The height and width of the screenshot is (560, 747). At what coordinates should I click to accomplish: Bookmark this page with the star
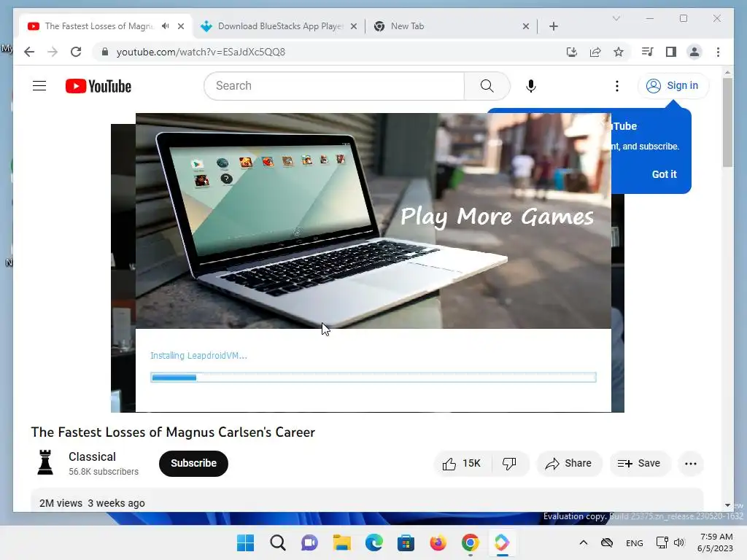tap(619, 52)
